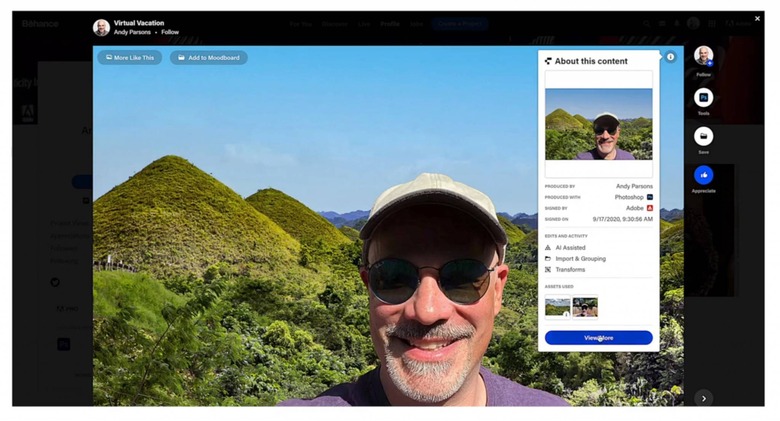
Task: Click the AI Assisted activity entry
Action: tap(570, 247)
